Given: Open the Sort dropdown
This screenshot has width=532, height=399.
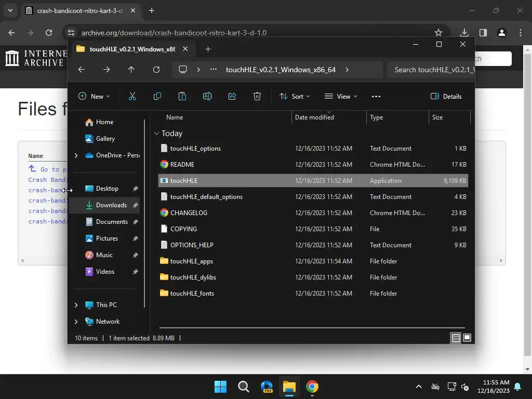Looking at the screenshot, I should click(x=295, y=96).
